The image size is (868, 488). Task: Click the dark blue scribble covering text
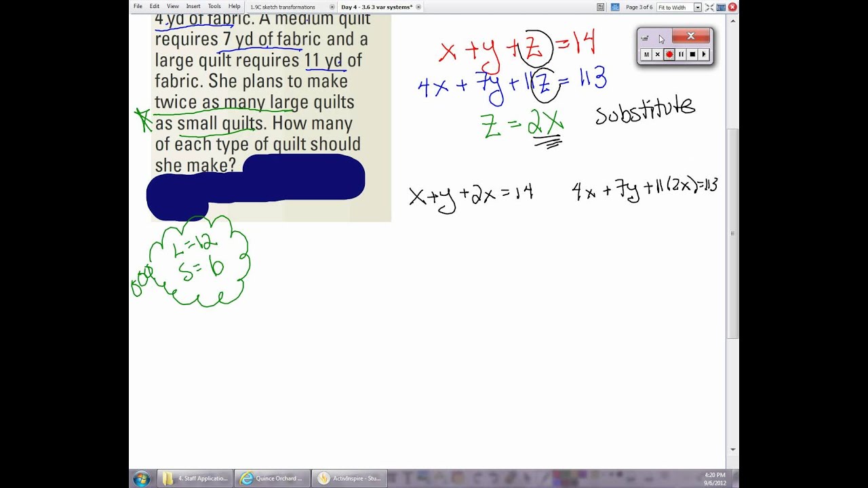tap(256, 186)
